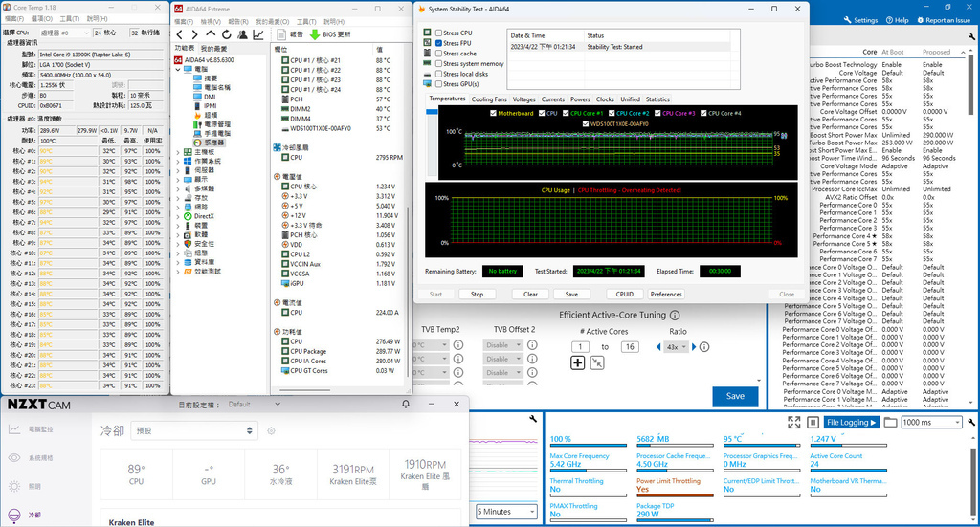The width and height of the screenshot is (980, 527).
Task: Expand the motherboard node in AIDA64 tree
Action: point(178,152)
